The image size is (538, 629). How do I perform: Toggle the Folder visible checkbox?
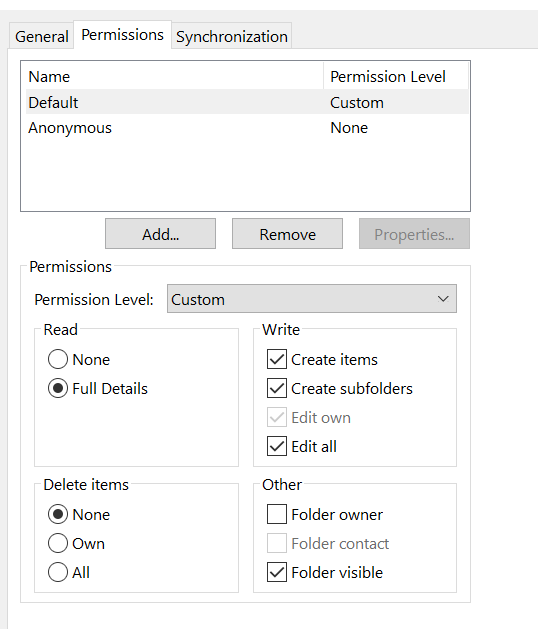click(x=277, y=572)
